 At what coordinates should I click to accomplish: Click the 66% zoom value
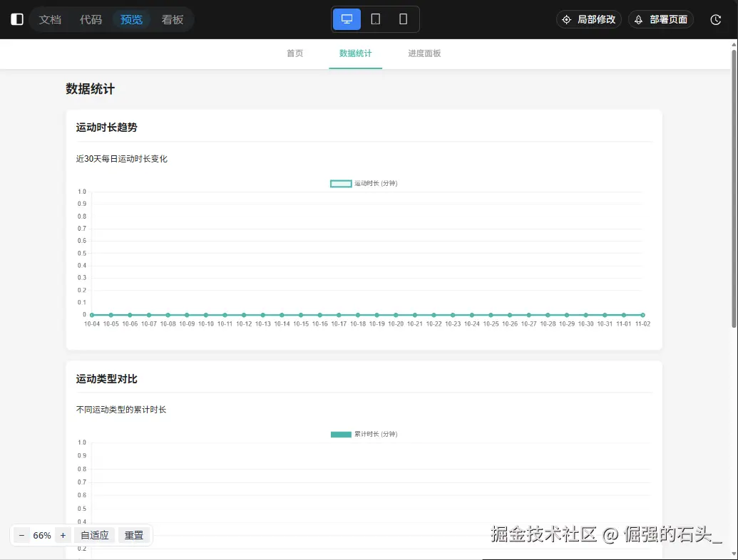pyautogui.click(x=42, y=536)
